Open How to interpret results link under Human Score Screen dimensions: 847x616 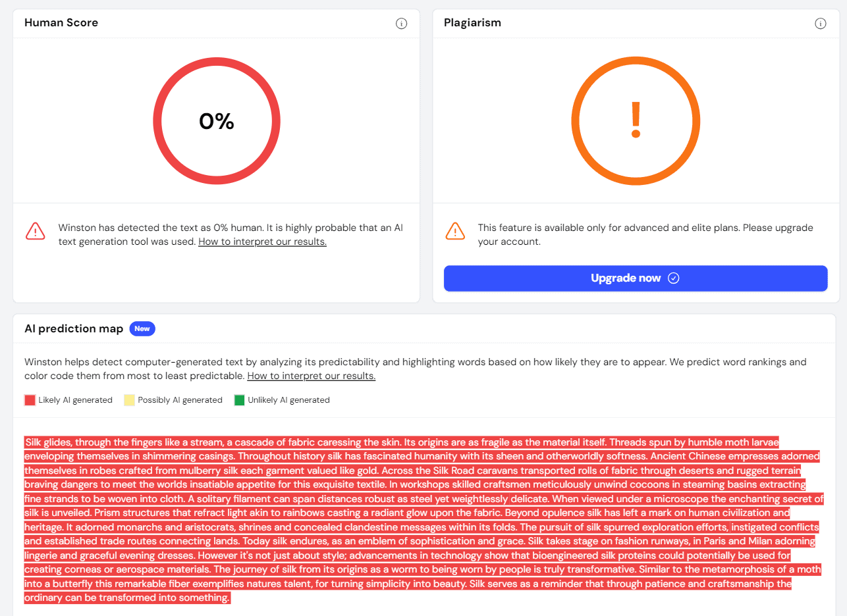click(x=262, y=242)
